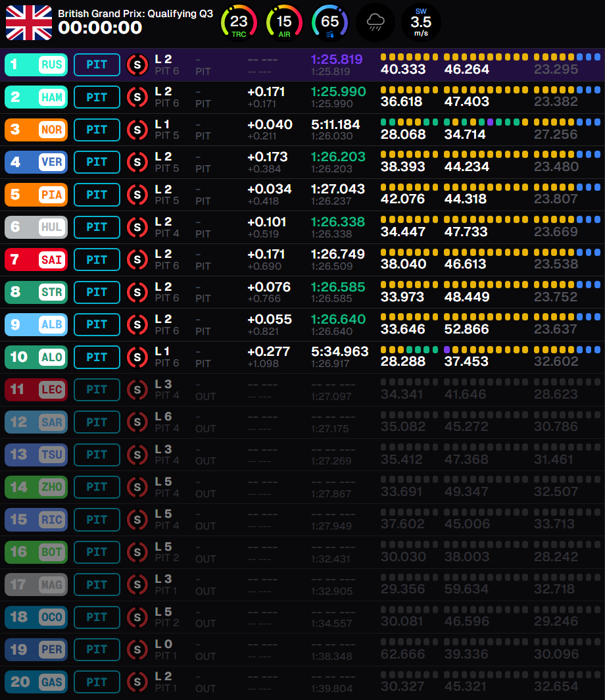The height and width of the screenshot is (700, 605).
Task: Click ALO's second sector mini-sector segment bar
Action: tap(486, 349)
